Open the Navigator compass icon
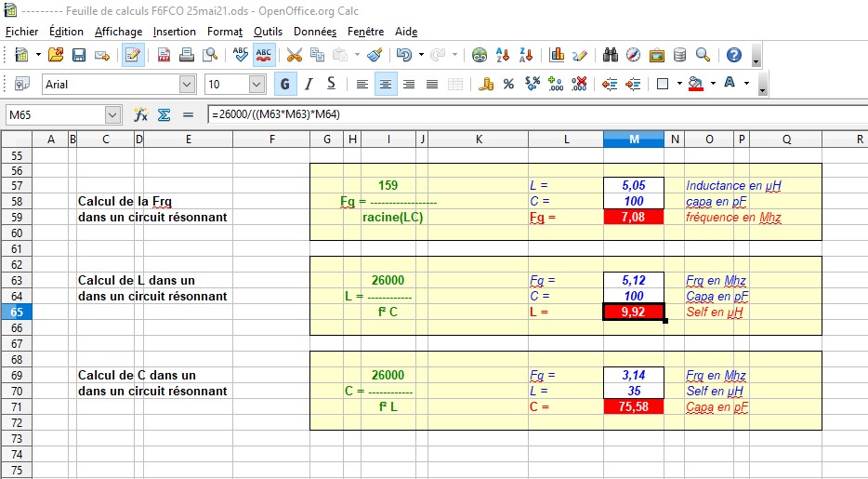Screen dimensions: 868x479 634,55
